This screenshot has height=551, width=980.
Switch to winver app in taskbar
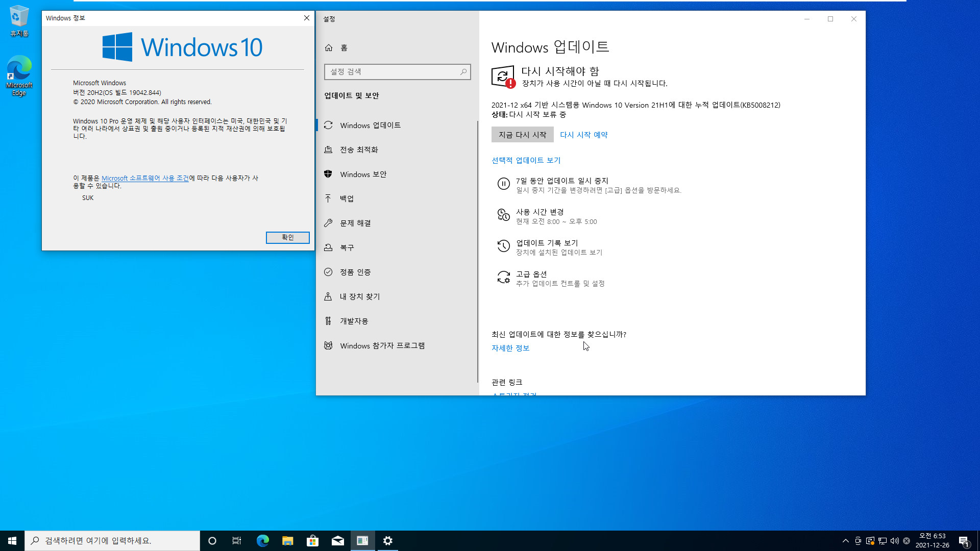(362, 541)
